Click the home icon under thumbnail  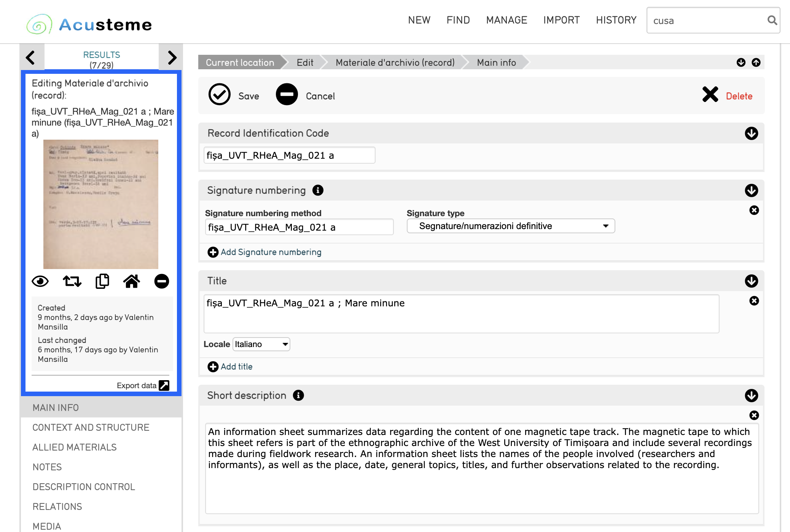(x=132, y=281)
